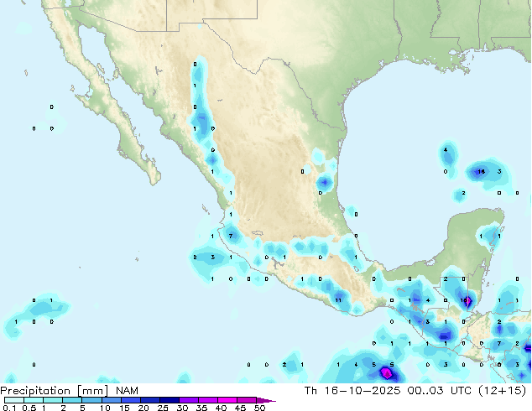Click the 'Th' weekday label

click(310, 391)
